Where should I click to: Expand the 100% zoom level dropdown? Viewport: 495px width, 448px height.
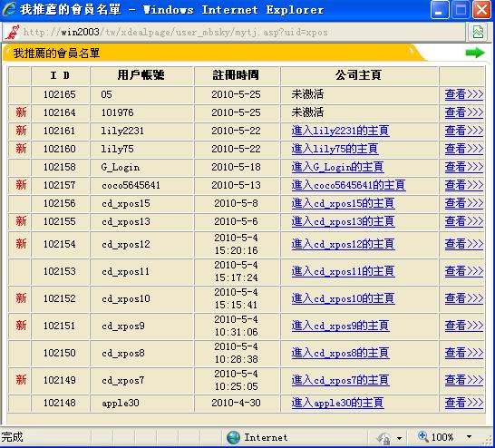469,437
